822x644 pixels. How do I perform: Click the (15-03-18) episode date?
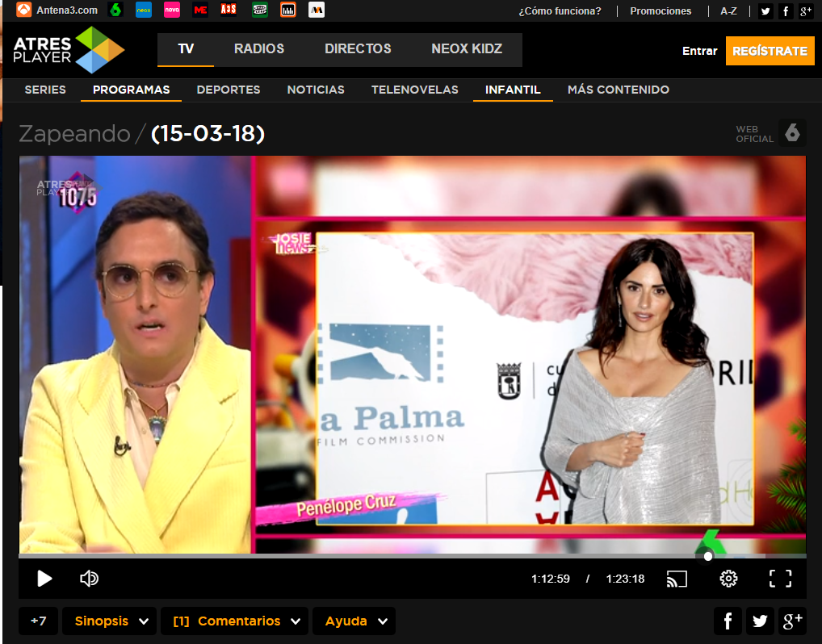click(x=208, y=134)
